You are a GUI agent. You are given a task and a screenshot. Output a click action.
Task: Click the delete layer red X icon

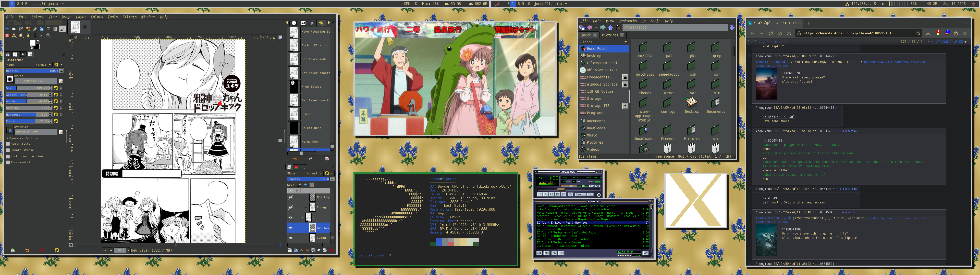click(331, 250)
